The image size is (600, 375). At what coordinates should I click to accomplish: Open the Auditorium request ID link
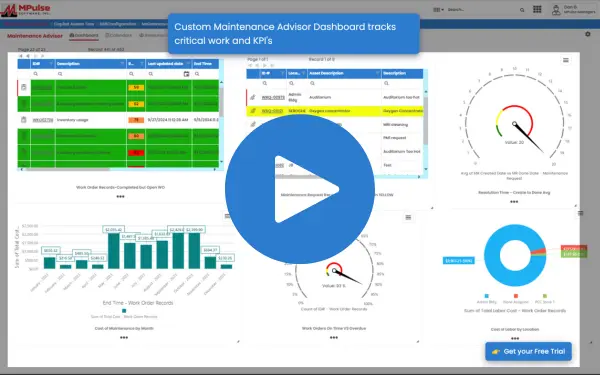pyautogui.click(x=273, y=98)
